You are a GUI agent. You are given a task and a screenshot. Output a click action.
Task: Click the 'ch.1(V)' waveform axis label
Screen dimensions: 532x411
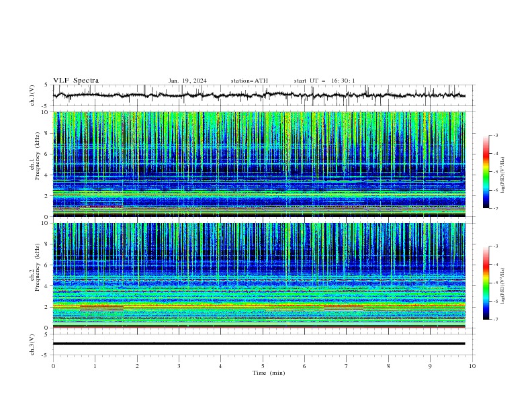tap(32, 95)
